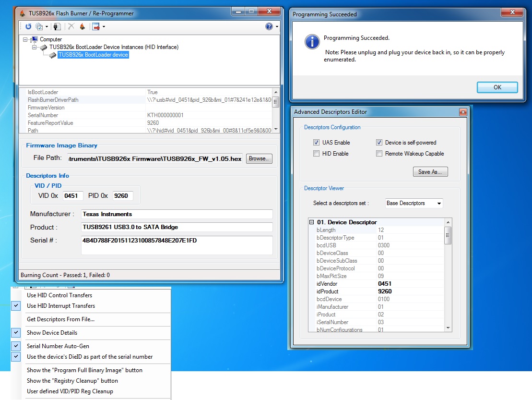Click the refresh devices toolbar icon
532x400 pixels.
[28, 26]
